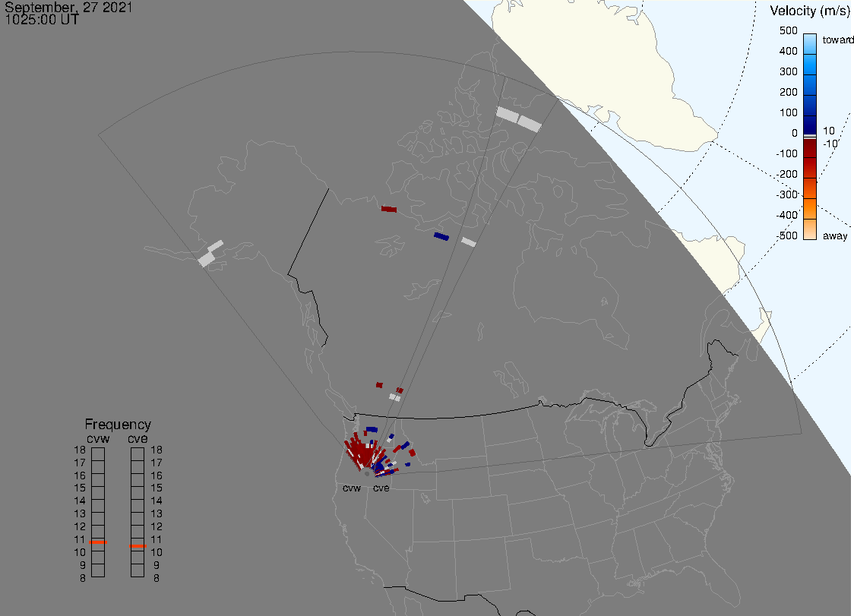Click the red marker in cvw frequency bar
Screen dimensions: 854x616
98,542
